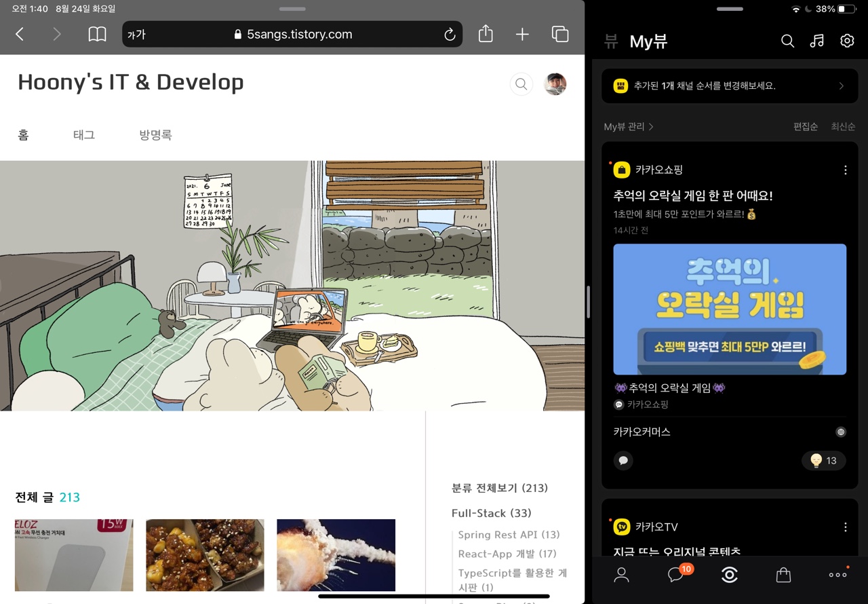Viewport: 868px width, 604px height.
Task: Open the 태그 menu
Action: pyautogui.click(x=84, y=135)
